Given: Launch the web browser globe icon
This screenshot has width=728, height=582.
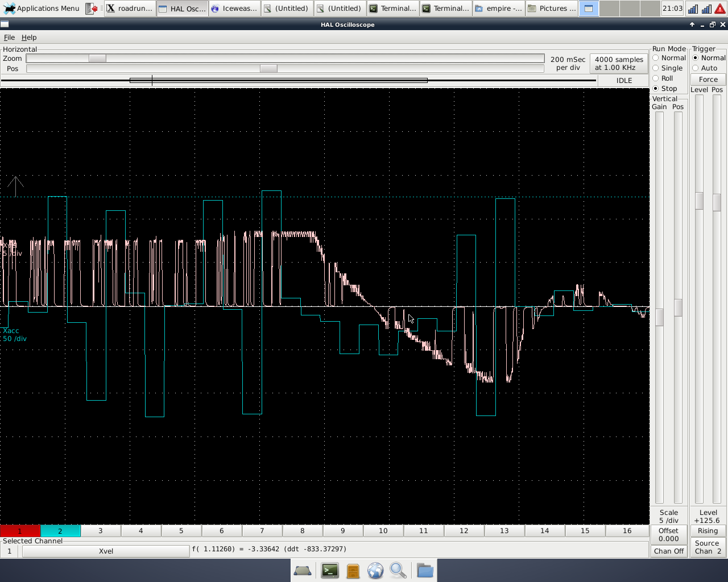Looking at the screenshot, I should click(375, 571).
